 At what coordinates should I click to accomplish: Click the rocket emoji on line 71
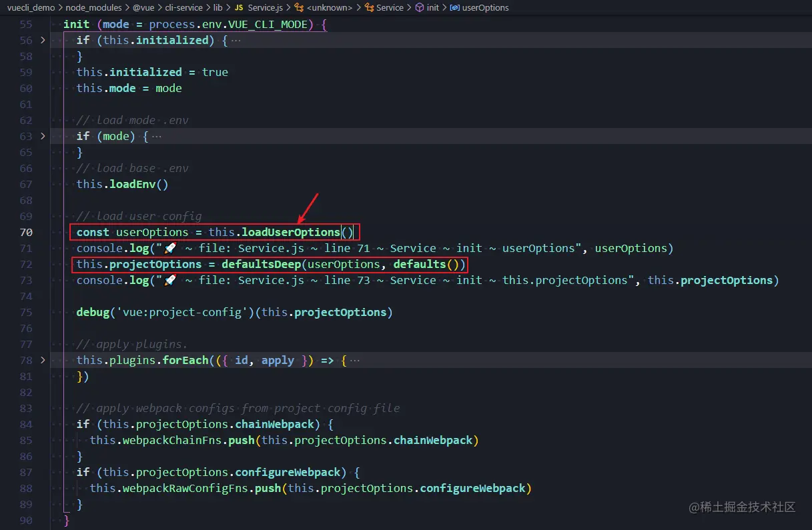click(x=169, y=248)
